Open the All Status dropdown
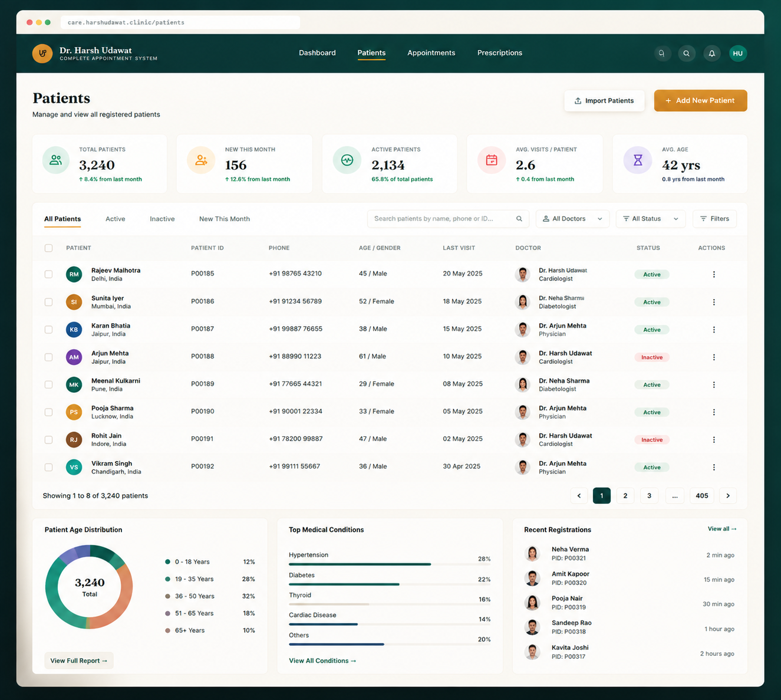 tap(651, 219)
